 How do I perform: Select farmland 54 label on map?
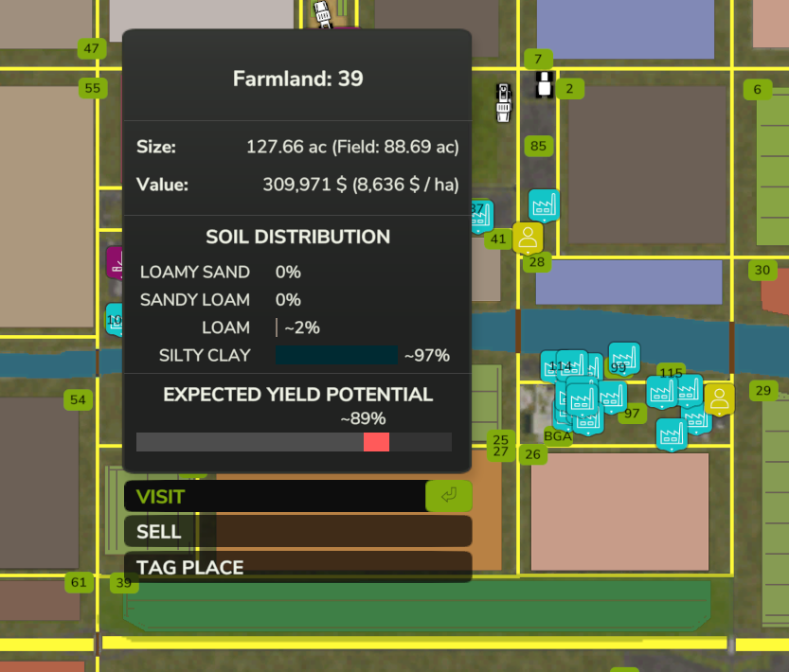click(78, 399)
